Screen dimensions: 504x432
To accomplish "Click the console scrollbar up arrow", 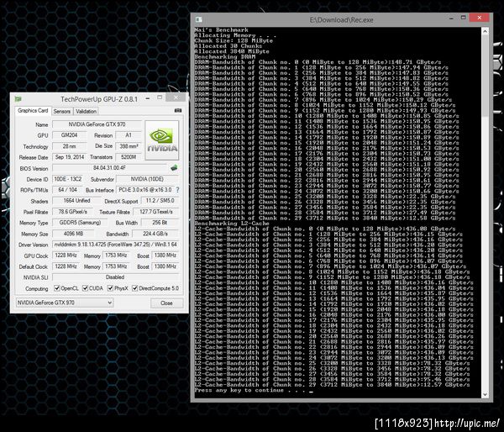I will 485,31.
